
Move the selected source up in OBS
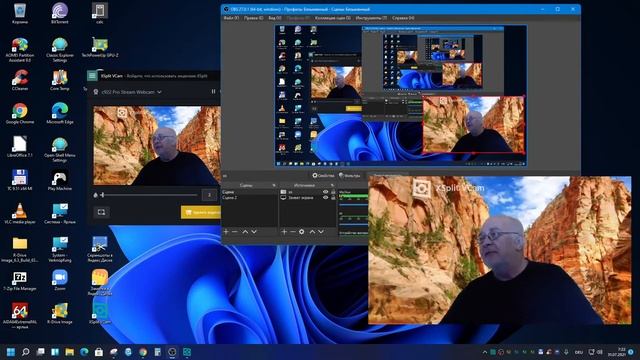[x=312, y=232]
